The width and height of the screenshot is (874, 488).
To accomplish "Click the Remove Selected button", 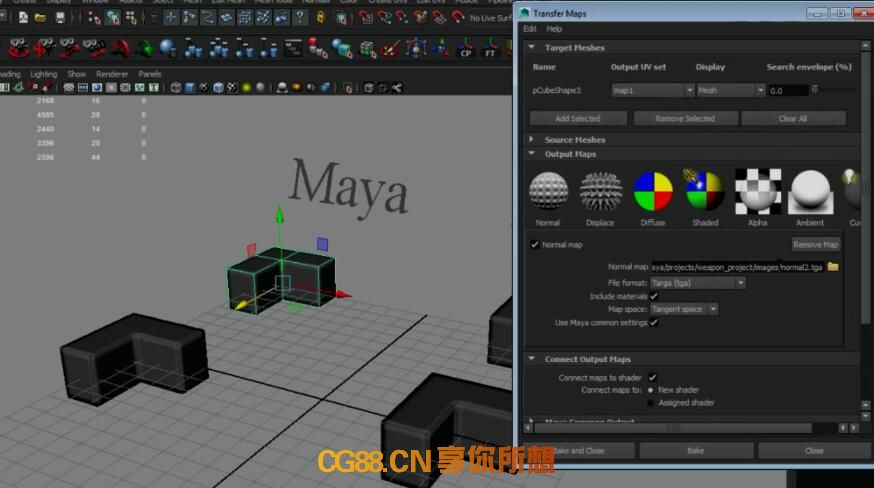I will tap(686, 118).
